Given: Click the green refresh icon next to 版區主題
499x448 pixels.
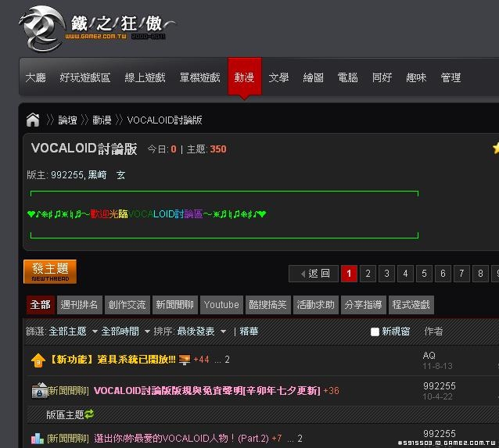Looking at the screenshot, I should click(x=90, y=414).
